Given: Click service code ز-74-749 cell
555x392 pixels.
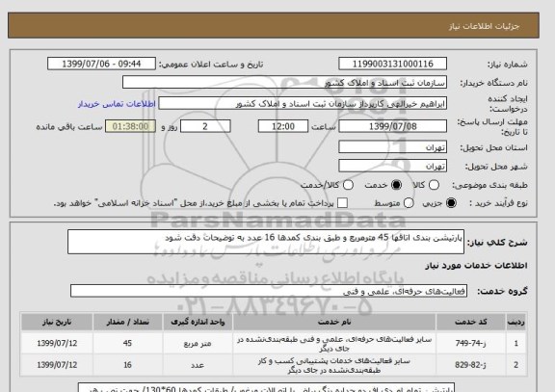Looking at the screenshot, I should click(471, 343).
